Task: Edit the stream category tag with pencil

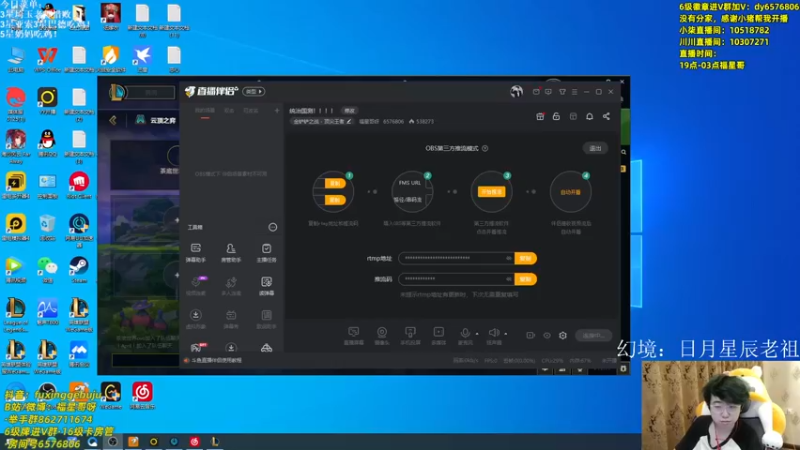Action: (349, 121)
